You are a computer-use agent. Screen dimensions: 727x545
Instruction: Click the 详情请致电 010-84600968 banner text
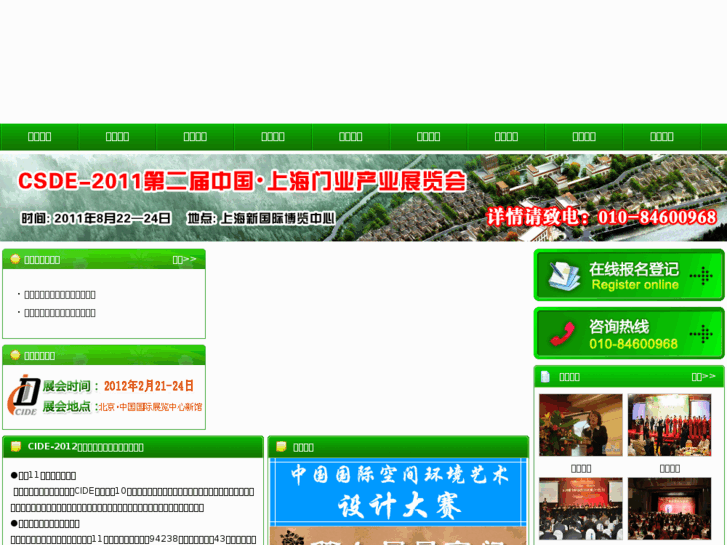601,217
